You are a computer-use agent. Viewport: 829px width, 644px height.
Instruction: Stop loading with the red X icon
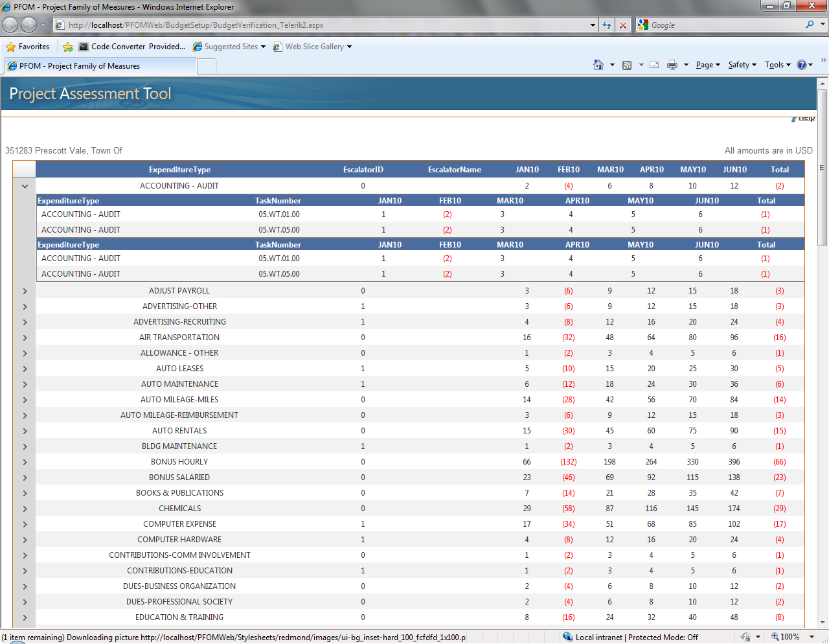(x=623, y=25)
